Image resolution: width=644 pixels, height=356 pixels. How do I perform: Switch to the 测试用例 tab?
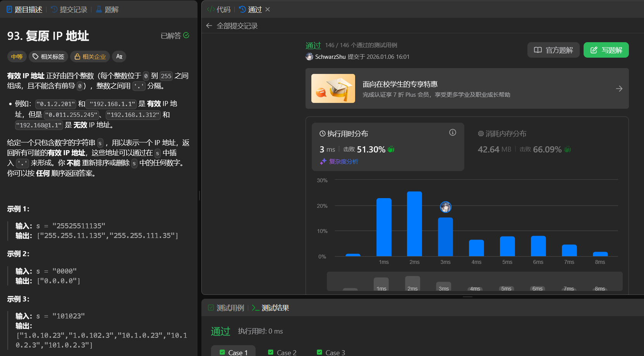(226, 308)
